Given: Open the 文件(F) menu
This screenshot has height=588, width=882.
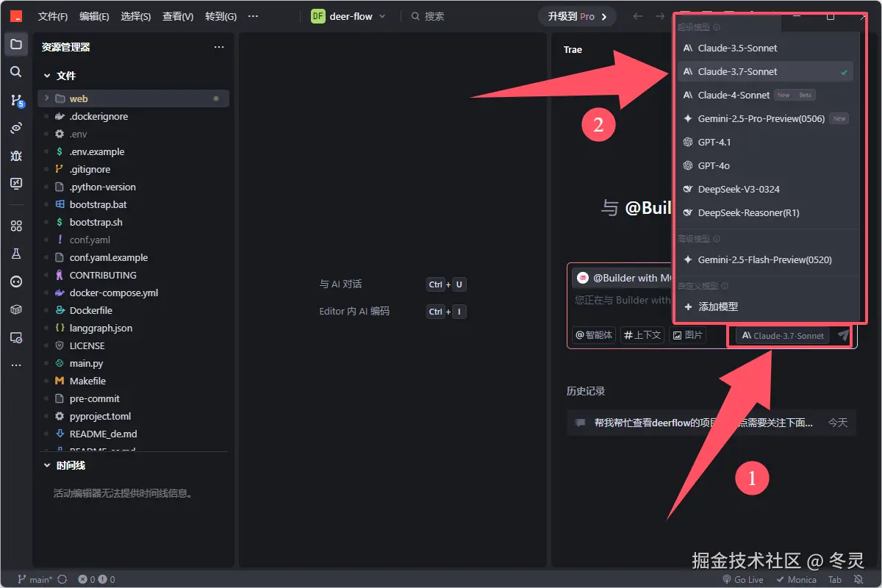Looking at the screenshot, I should pyautogui.click(x=53, y=16).
